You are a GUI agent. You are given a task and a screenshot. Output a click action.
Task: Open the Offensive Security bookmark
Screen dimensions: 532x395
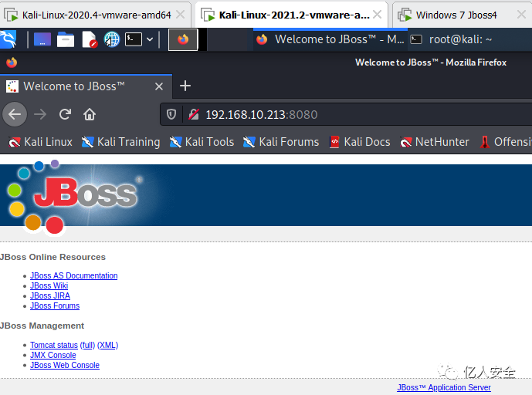coord(506,142)
